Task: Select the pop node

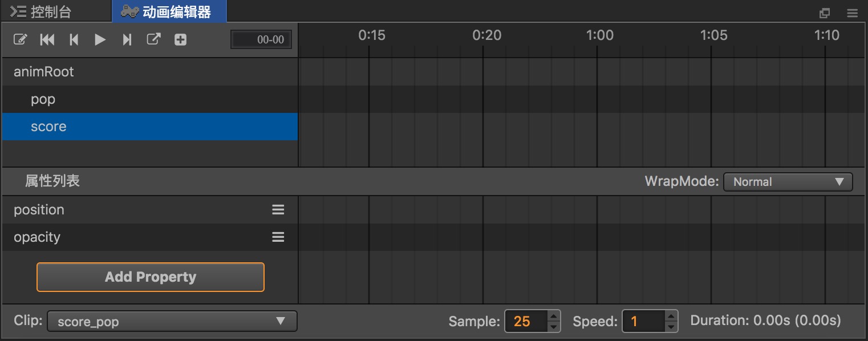Action: (43, 99)
